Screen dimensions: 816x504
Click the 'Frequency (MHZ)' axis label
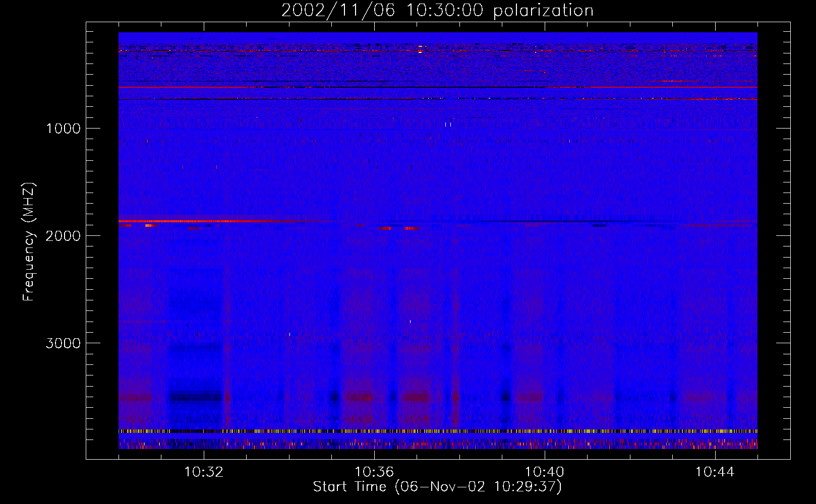(x=29, y=242)
